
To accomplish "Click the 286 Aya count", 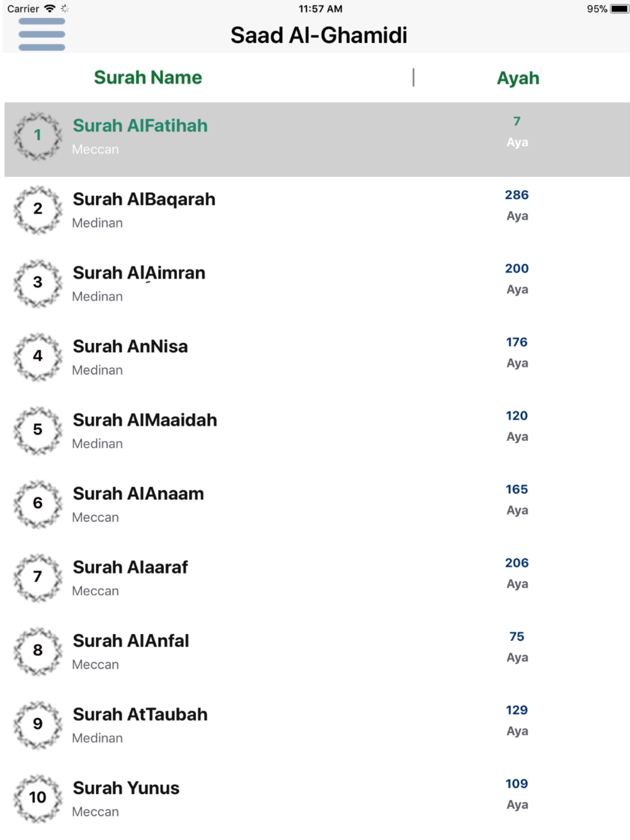I will tap(517, 195).
